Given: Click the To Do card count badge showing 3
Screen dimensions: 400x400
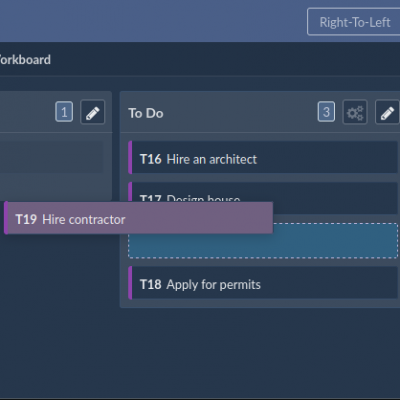Looking at the screenshot, I should (x=326, y=112).
